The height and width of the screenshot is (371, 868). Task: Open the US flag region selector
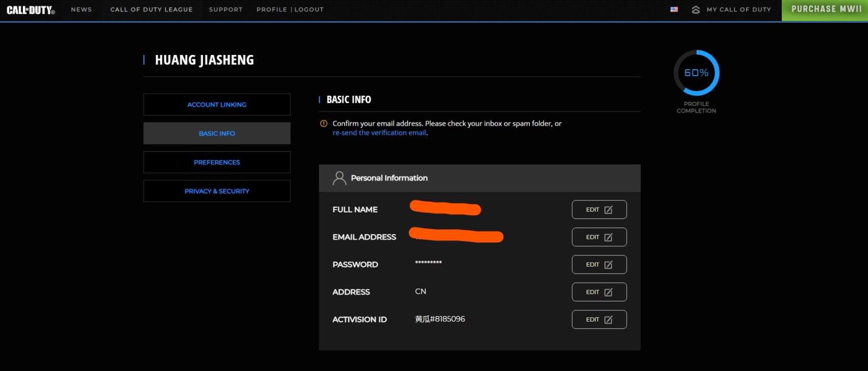click(674, 9)
